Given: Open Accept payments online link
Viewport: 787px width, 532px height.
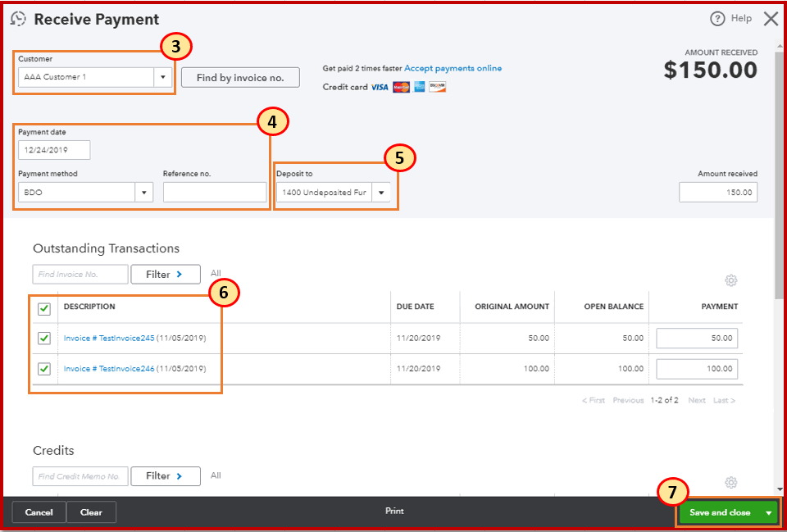Looking at the screenshot, I should click(453, 68).
